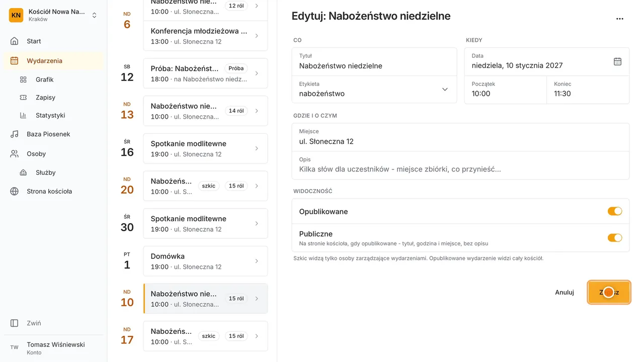Open Spotkanie modlitewne on day 30
The image size is (644, 362).
[x=205, y=224]
